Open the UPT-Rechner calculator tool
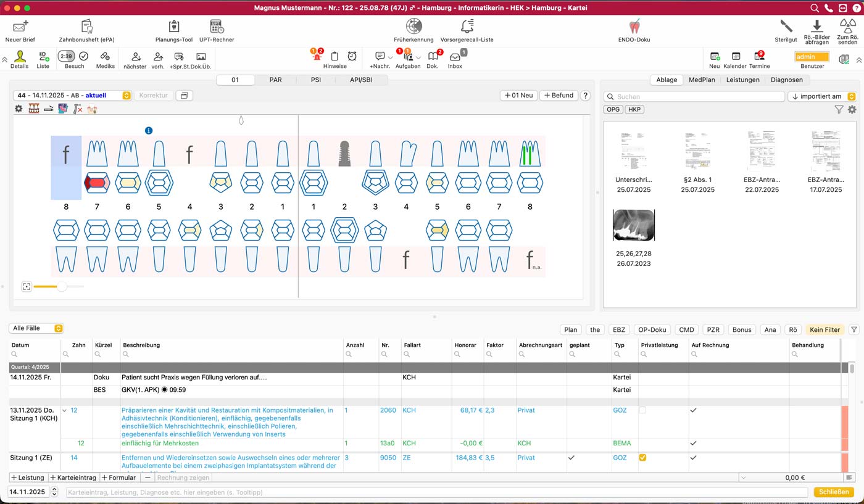Screen dimensions: 864x504 tap(216, 27)
